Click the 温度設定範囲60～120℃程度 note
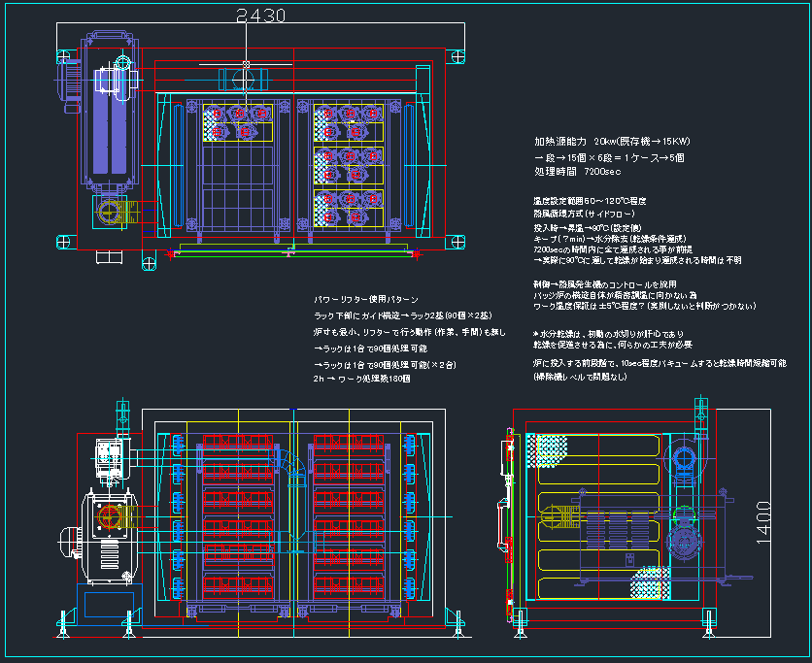 tap(591, 201)
